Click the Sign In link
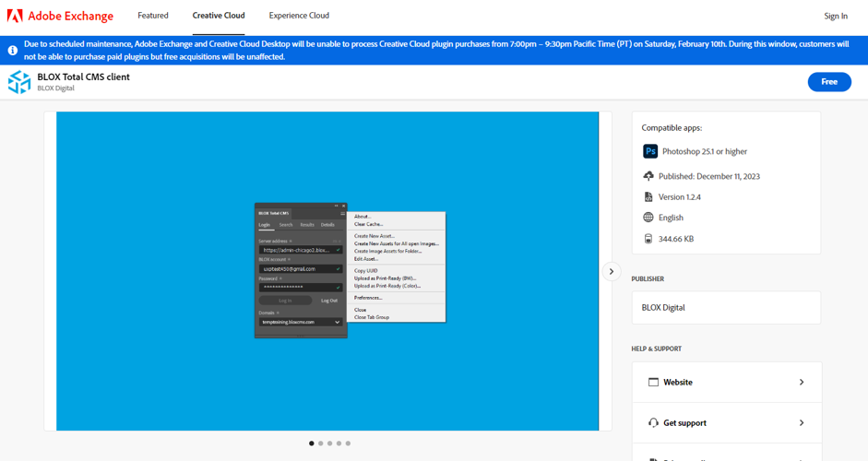The width and height of the screenshot is (868, 461). (836, 16)
